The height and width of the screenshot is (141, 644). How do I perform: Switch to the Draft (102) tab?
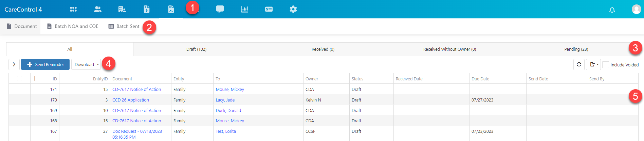click(x=196, y=49)
